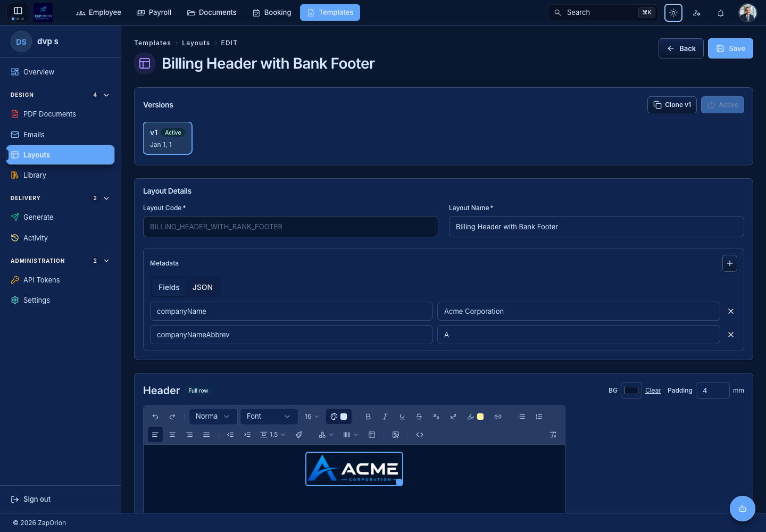Undo the last edit in Header editor
Viewport: 766px width, 532px height.
[x=155, y=417]
